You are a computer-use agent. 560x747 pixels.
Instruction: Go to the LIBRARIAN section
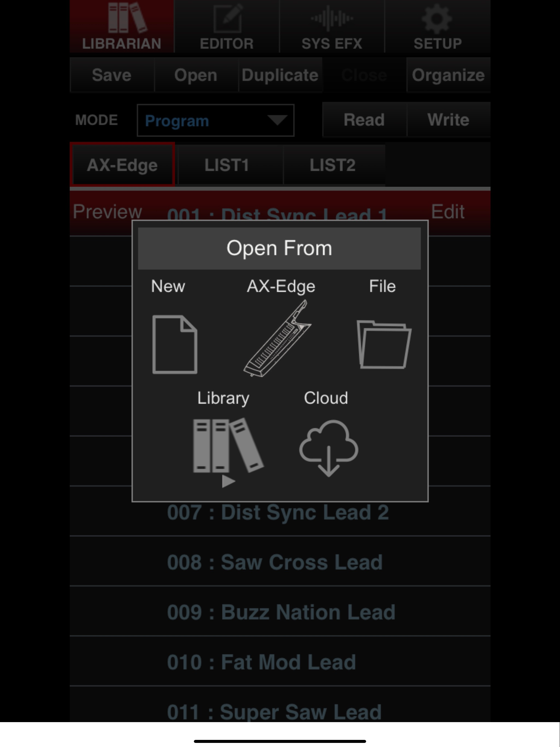122,26
